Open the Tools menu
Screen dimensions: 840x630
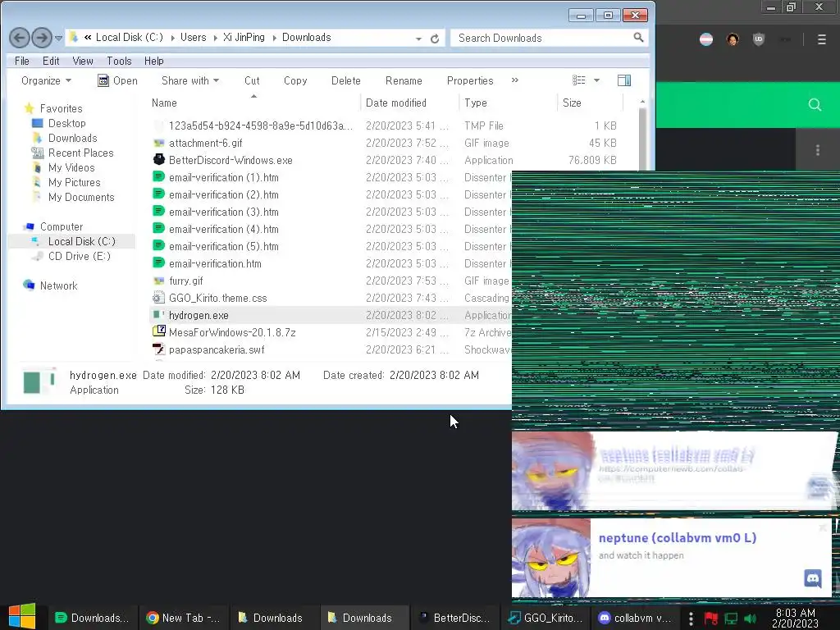119,61
